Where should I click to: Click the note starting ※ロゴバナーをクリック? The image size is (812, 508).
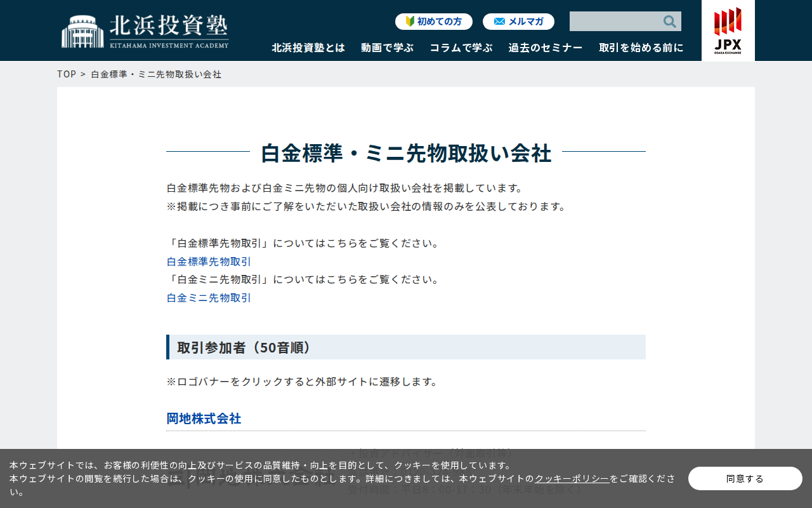[x=302, y=382]
